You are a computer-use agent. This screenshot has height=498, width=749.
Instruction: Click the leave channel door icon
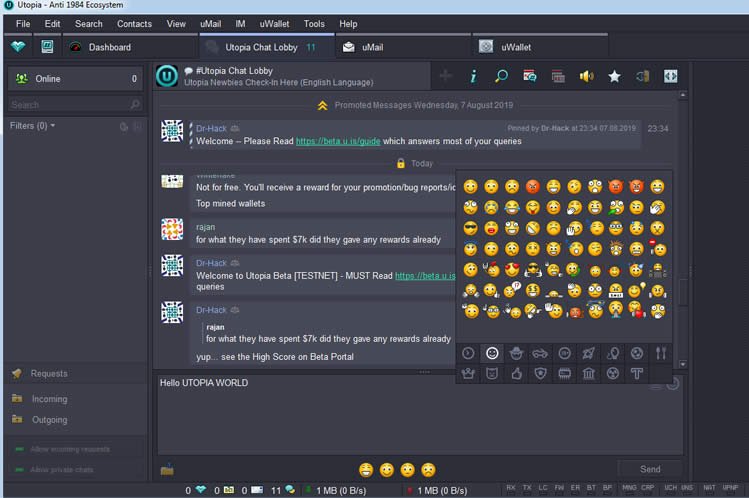pyautogui.click(x=642, y=76)
